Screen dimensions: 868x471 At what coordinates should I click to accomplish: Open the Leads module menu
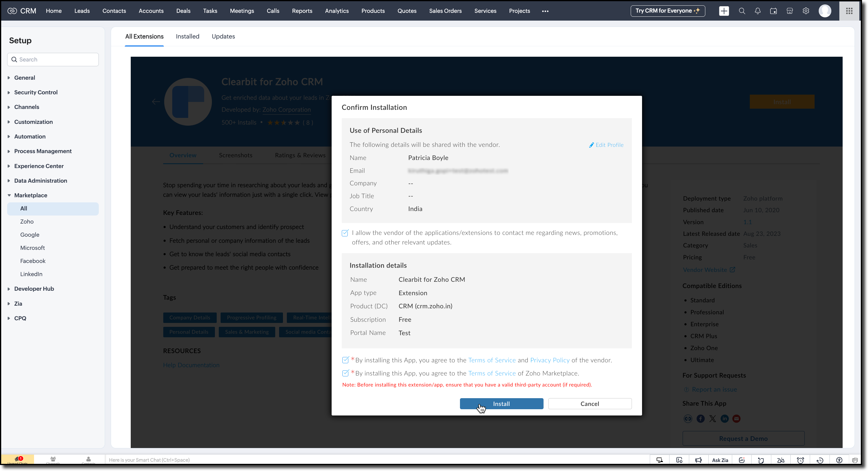tap(82, 11)
